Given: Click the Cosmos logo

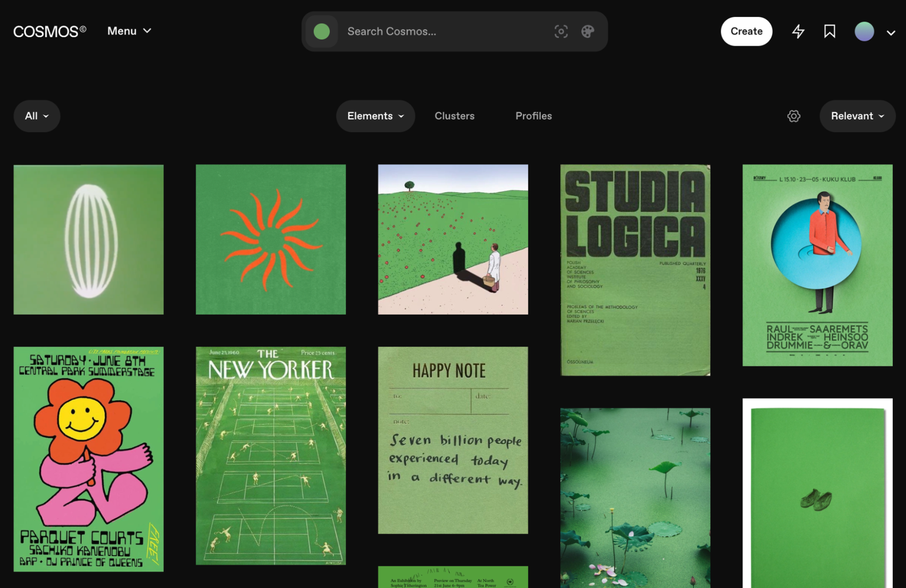Looking at the screenshot, I should [x=50, y=32].
